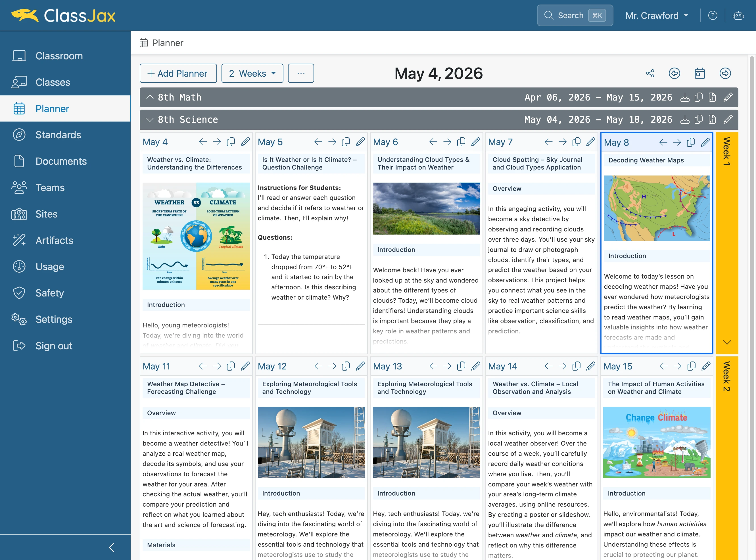Open the Weather vs Climate infographic image

point(196,236)
